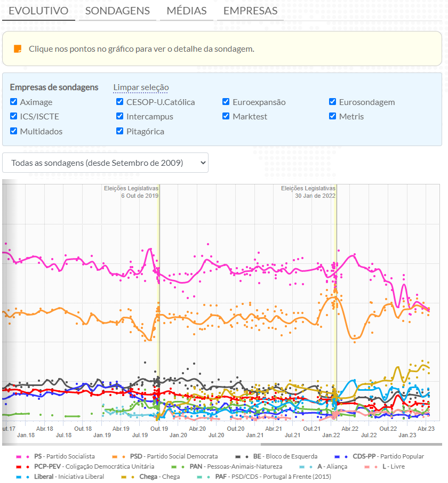The image size is (448, 483).
Task: Click Liberal light-blue legend marker
Action: [23, 477]
